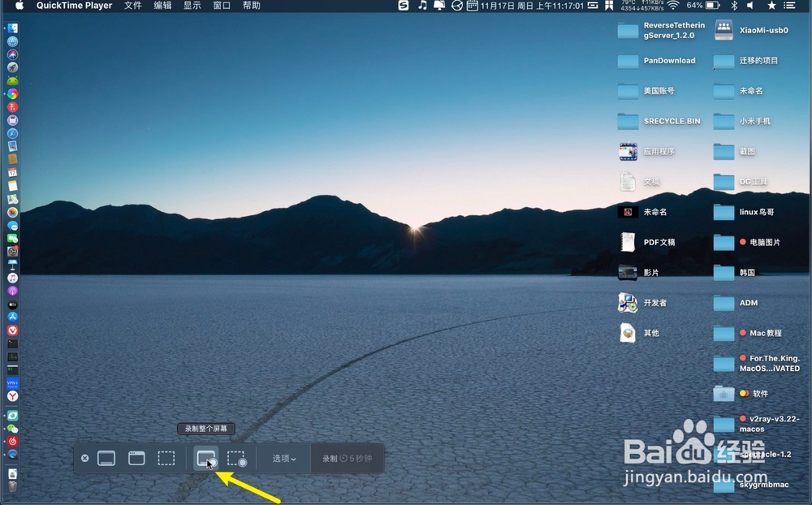Open Apple TV from the dock
Viewport: 812px width, 505px height.
click(x=12, y=304)
